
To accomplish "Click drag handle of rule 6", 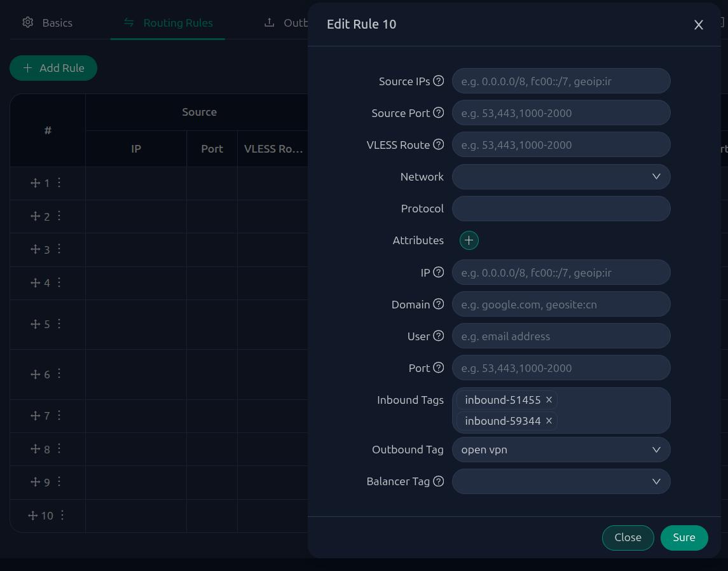I will click(x=35, y=374).
